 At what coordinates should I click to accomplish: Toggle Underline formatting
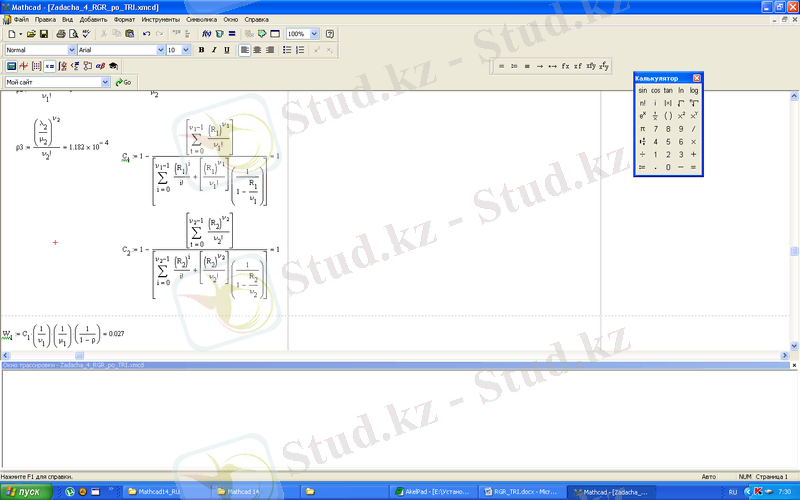pyautogui.click(x=227, y=50)
